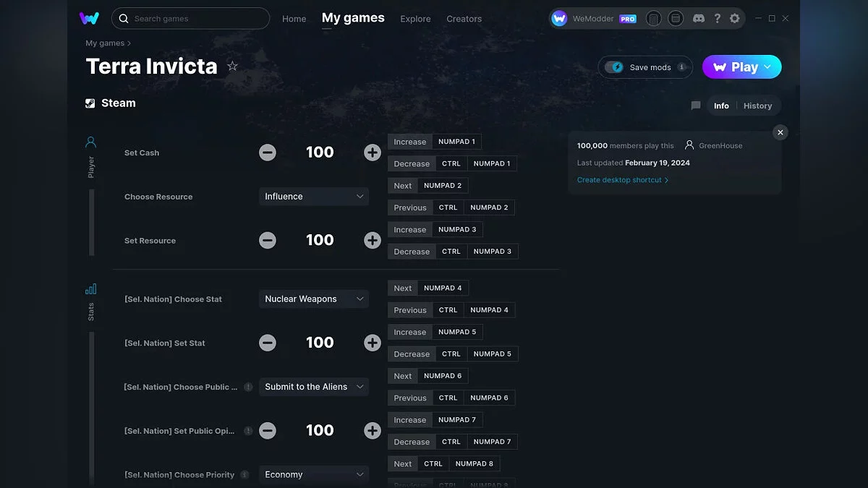Viewport: 868px width, 488px height.
Task: Open the Submit to the Aliens dropdown
Action: point(314,387)
